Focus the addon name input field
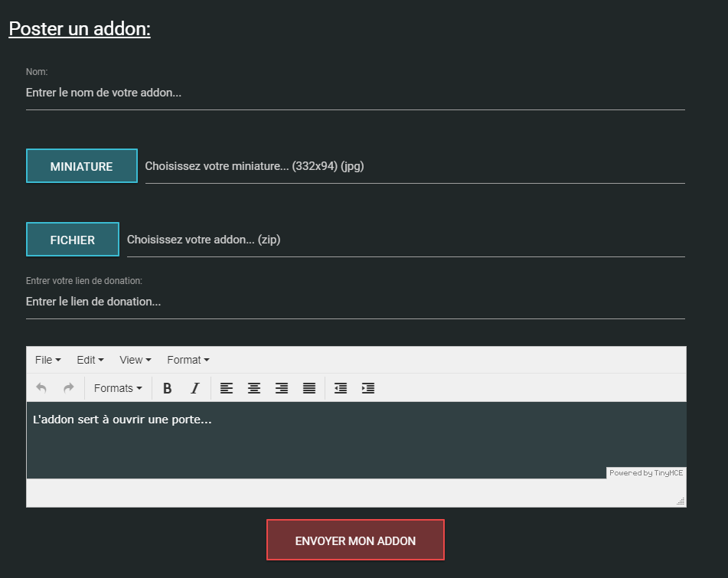 [x=355, y=93]
